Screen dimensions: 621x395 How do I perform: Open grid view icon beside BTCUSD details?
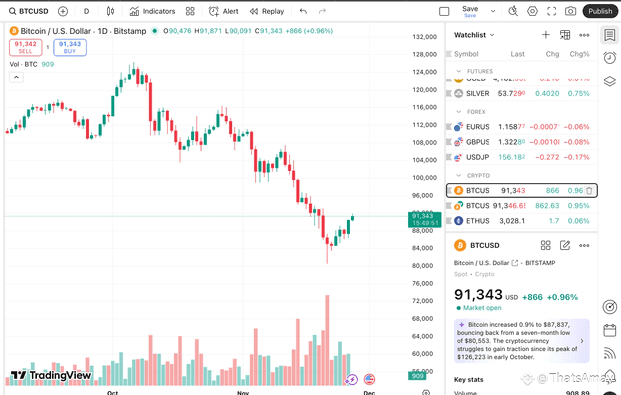(x=546, y=245)
